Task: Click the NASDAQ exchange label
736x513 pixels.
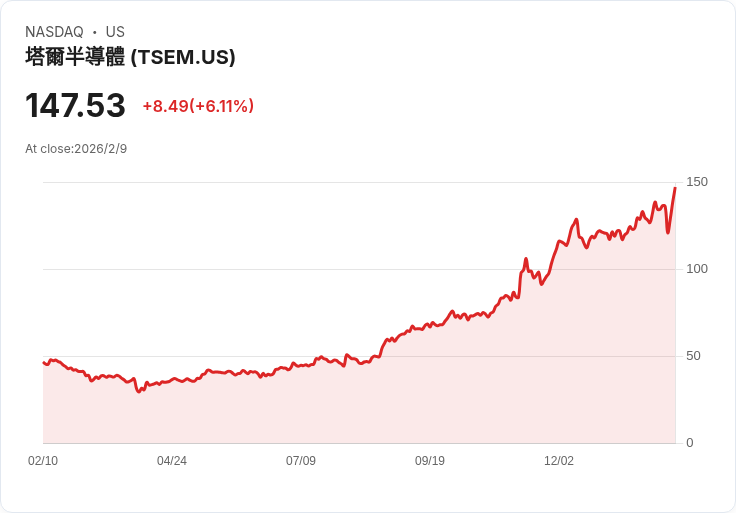Action: 54,32
